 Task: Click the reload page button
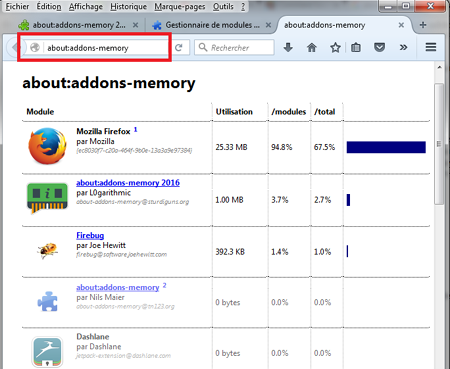[179, 48]
